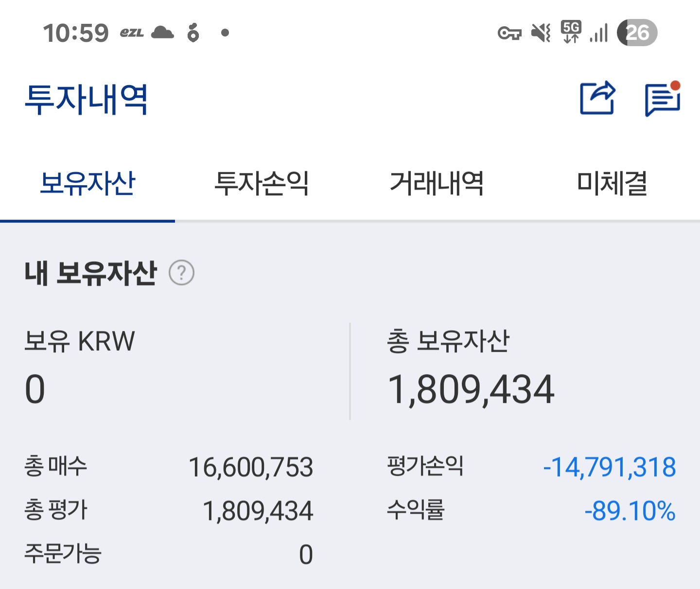Tap the share icon in header
This screenshot has width=700, height=589.
pos(597,98)
